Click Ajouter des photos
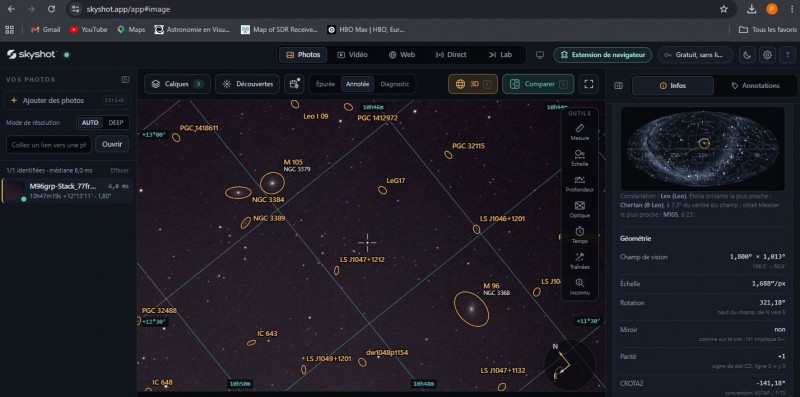 point(66,101)
